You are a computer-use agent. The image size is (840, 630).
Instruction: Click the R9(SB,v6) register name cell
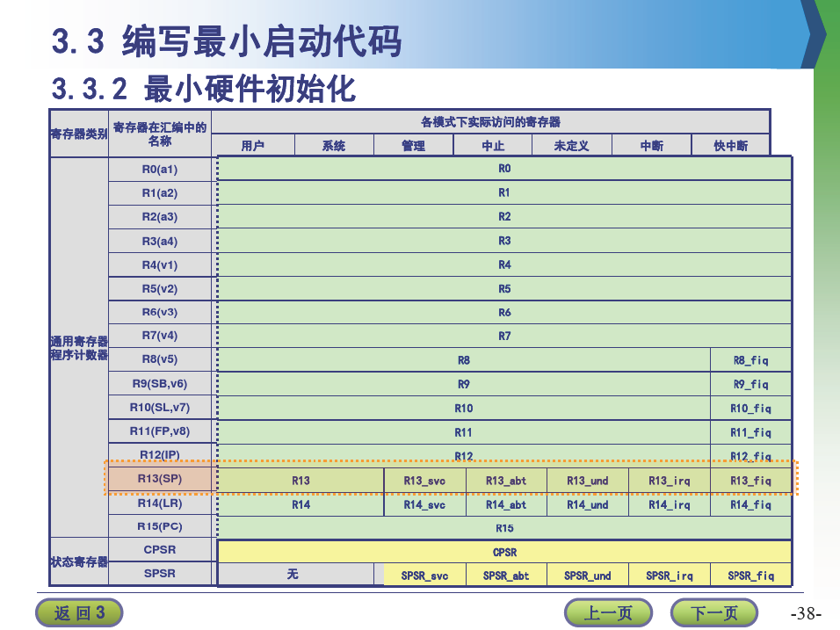(160, 384)
